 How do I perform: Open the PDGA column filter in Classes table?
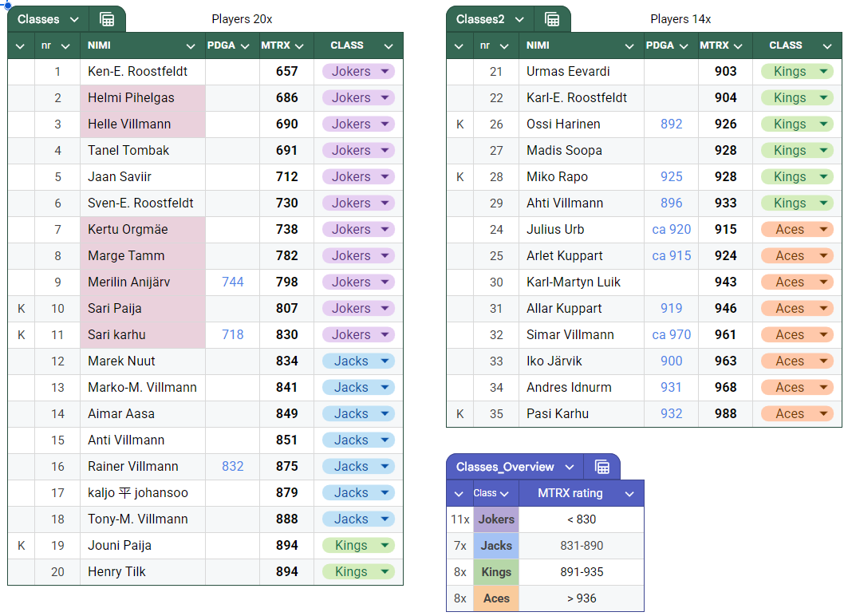[x=247, y=46]
